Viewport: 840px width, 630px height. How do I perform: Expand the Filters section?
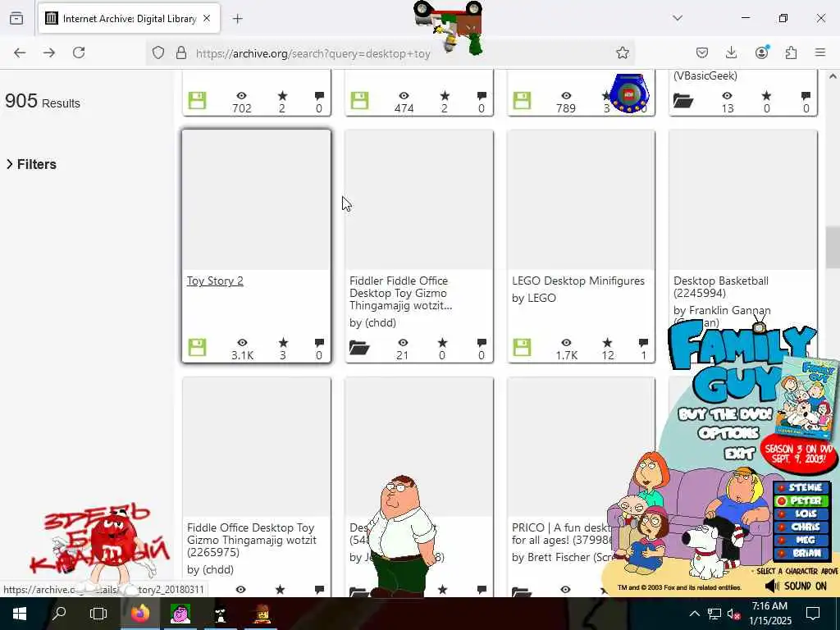(31, 164)
